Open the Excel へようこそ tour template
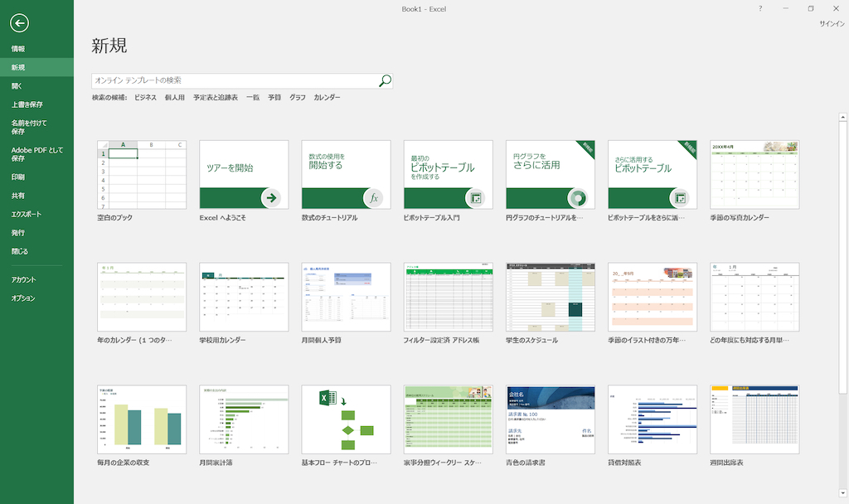Viewport: 849px width, 504px height. 244,181
